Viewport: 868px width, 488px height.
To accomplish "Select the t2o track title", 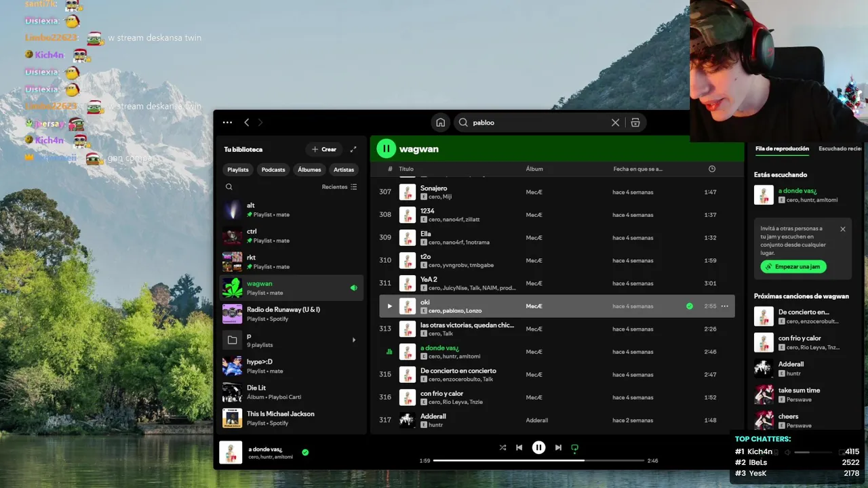I will 426,257.
